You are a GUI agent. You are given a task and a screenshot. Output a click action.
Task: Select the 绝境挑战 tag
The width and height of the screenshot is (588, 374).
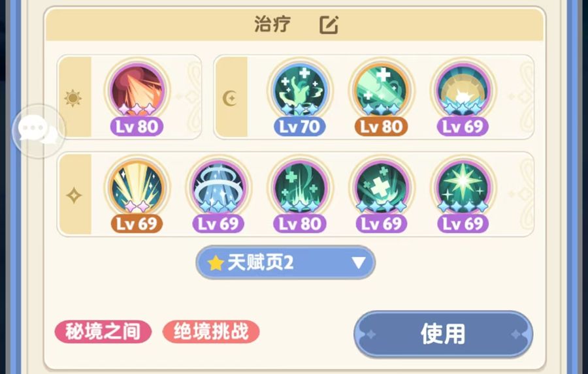(211, 332)
